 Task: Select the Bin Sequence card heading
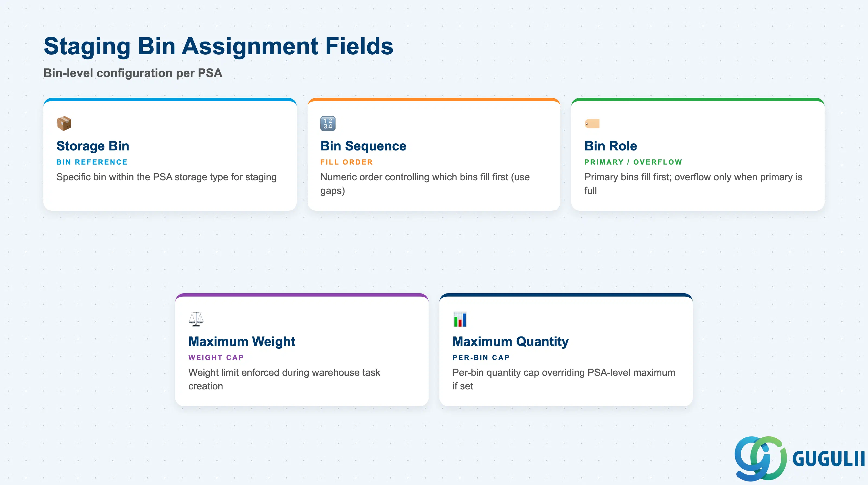[x=363, y=146]
